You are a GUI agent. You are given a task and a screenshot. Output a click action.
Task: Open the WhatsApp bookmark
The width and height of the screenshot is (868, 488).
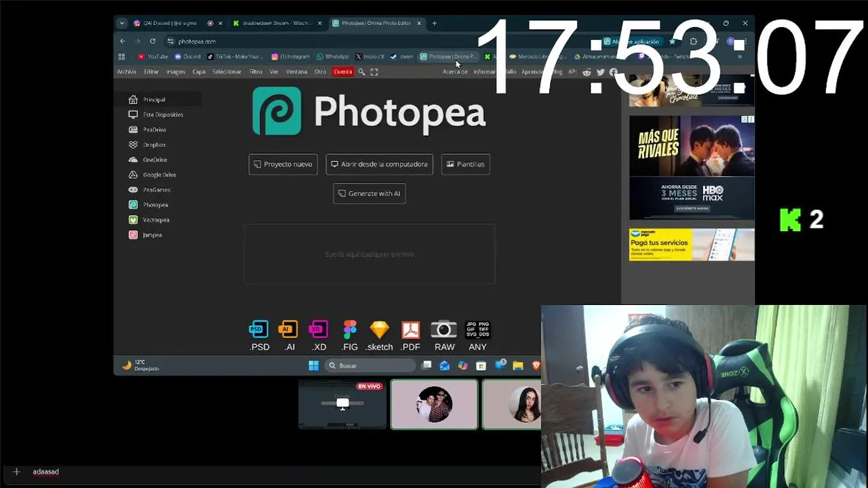click(x=332, y=57)
